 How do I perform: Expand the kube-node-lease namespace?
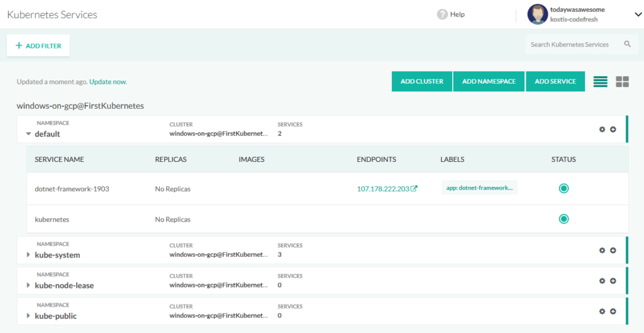tap(28, 286)
